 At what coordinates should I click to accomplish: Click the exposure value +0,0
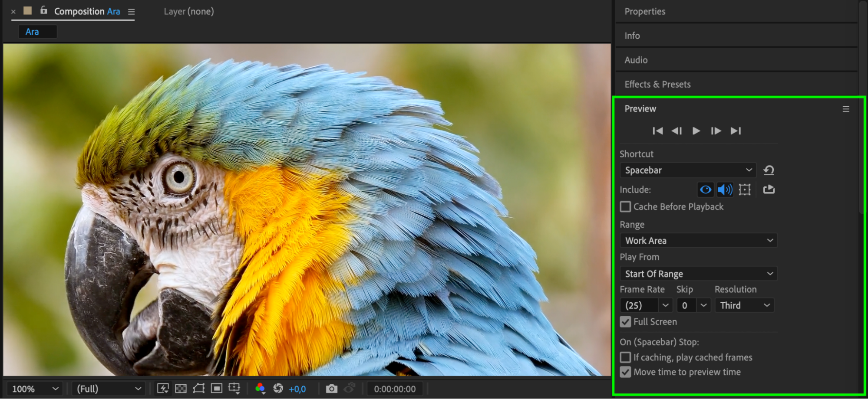(297, 389)
